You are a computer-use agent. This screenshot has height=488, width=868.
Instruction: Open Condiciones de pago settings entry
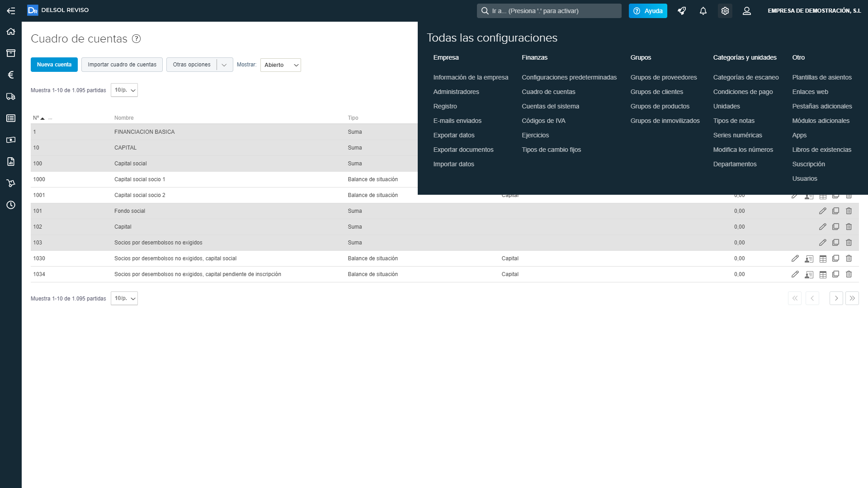point(743,92)
